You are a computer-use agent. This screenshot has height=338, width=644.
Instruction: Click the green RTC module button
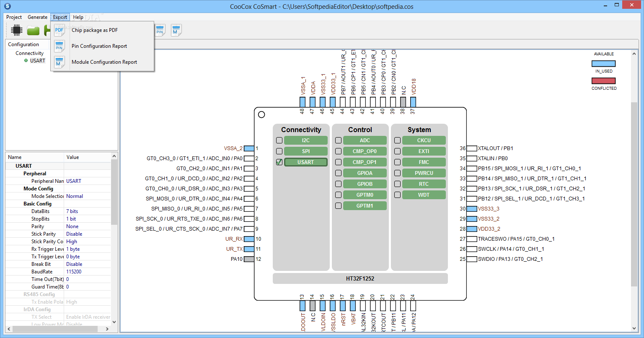pyautogui.click(x=424, y=184)
